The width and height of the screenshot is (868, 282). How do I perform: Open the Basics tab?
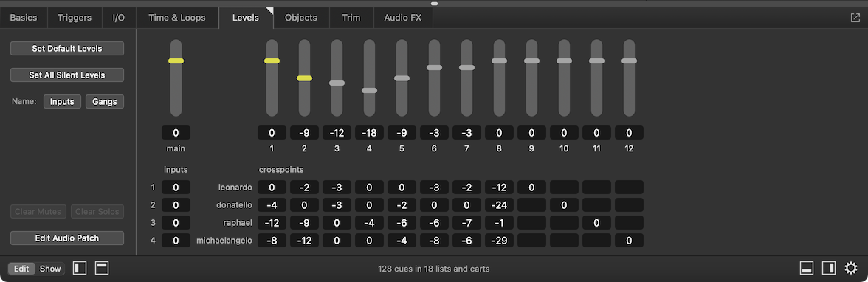click(24, 18)
